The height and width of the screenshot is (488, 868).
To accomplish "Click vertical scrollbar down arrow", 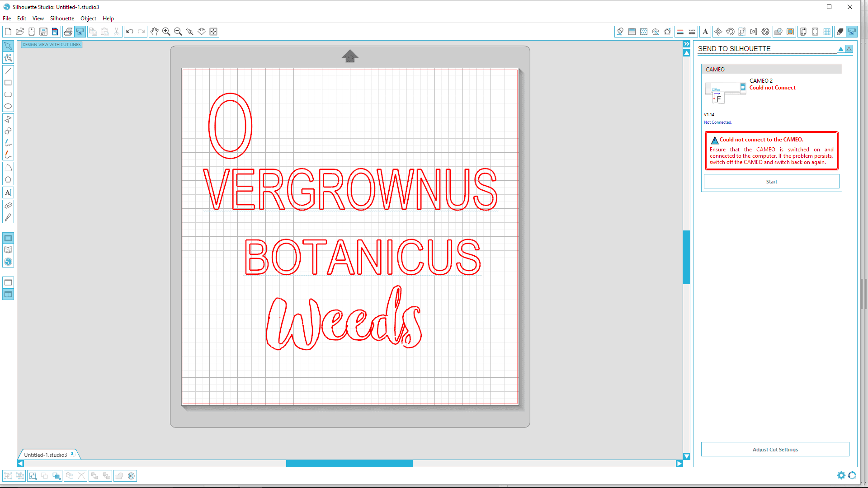I will pyautogui.click(x=687, y=456).
